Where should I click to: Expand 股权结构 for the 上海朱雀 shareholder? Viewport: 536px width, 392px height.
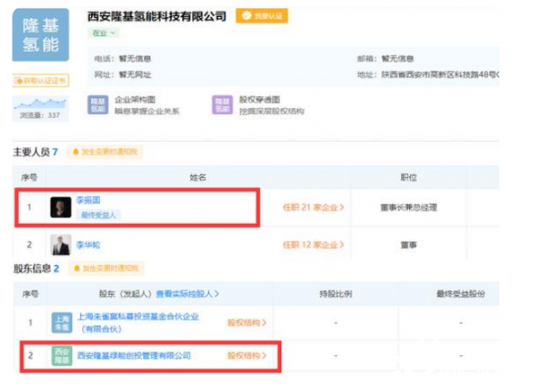coord(247,322)
